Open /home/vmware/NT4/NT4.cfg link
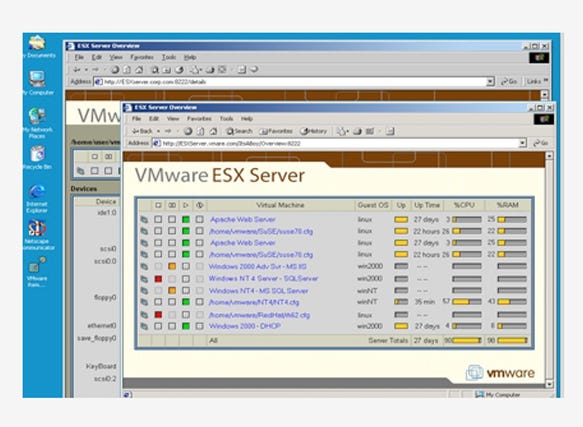 254,302
